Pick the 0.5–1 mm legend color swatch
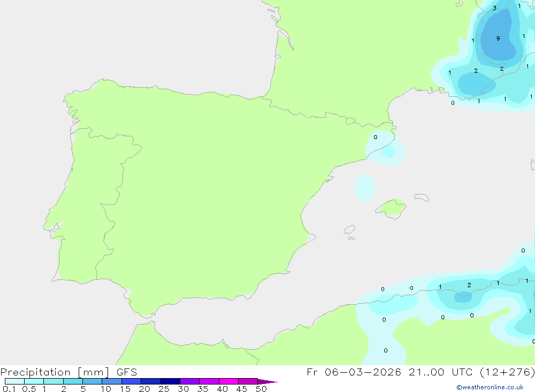 [34, 381]
